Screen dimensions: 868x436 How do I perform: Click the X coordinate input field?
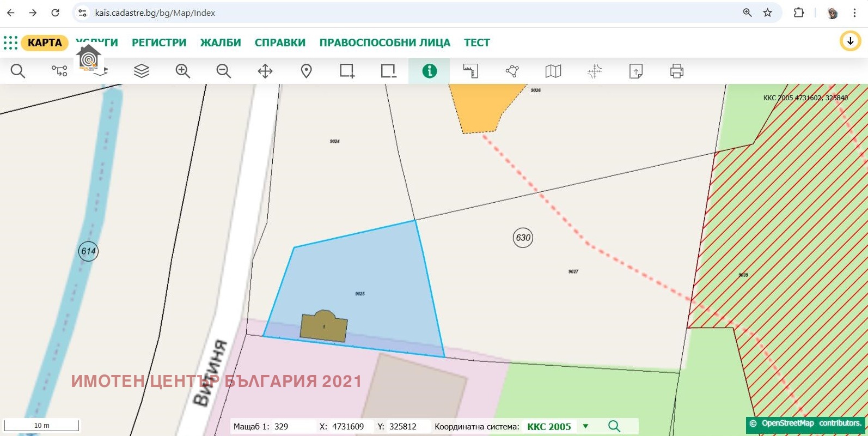pos(349,426)
